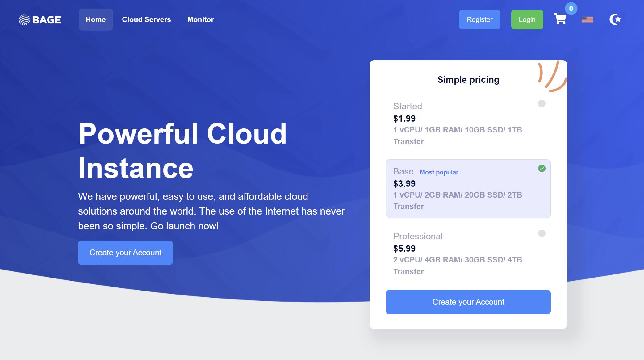Click the Home navigation tab

[x=96, y=19]
